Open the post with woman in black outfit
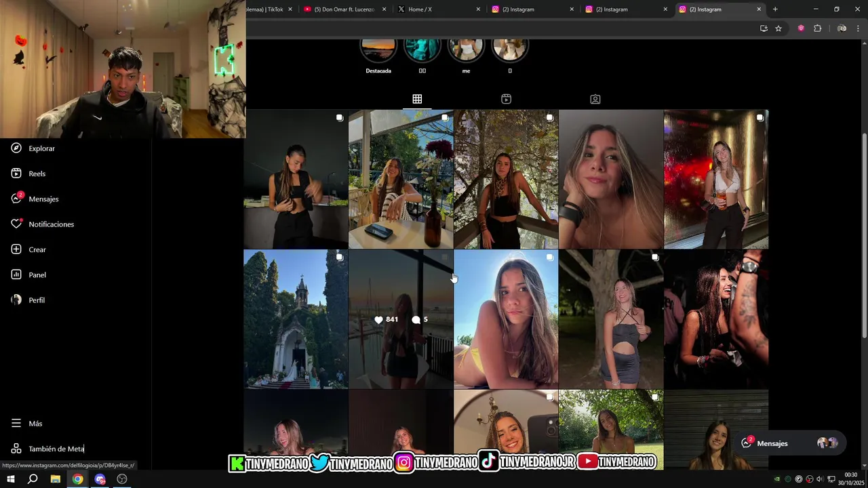Screen dimensions: 868x488 (296, 179)
